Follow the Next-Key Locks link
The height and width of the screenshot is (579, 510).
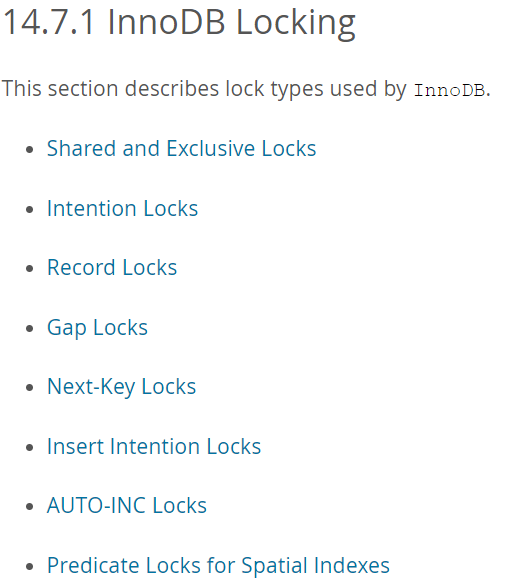click(121, 387)
